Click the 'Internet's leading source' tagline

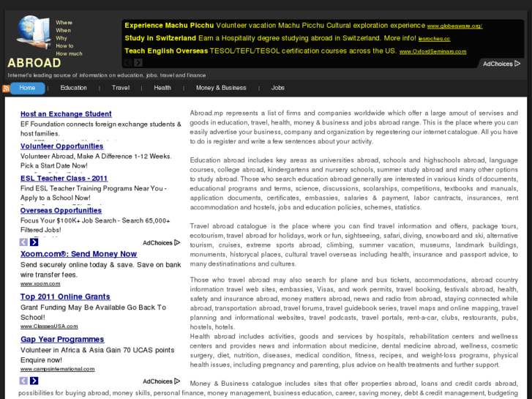pos(107,75)
